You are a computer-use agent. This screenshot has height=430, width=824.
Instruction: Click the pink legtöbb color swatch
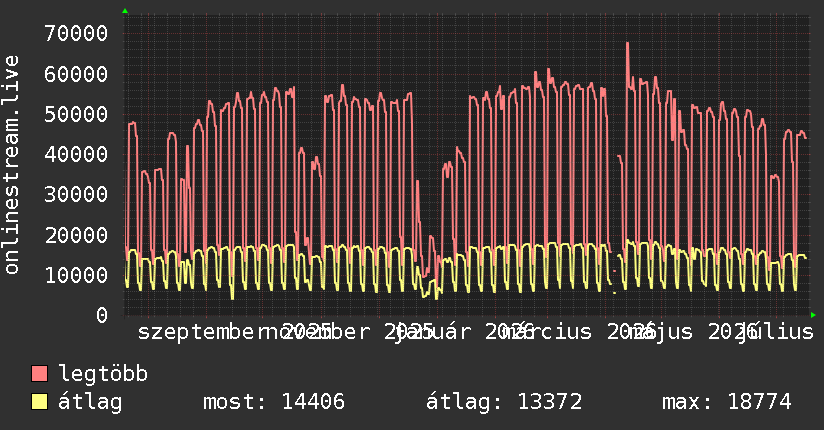click(x=39, y=374)
